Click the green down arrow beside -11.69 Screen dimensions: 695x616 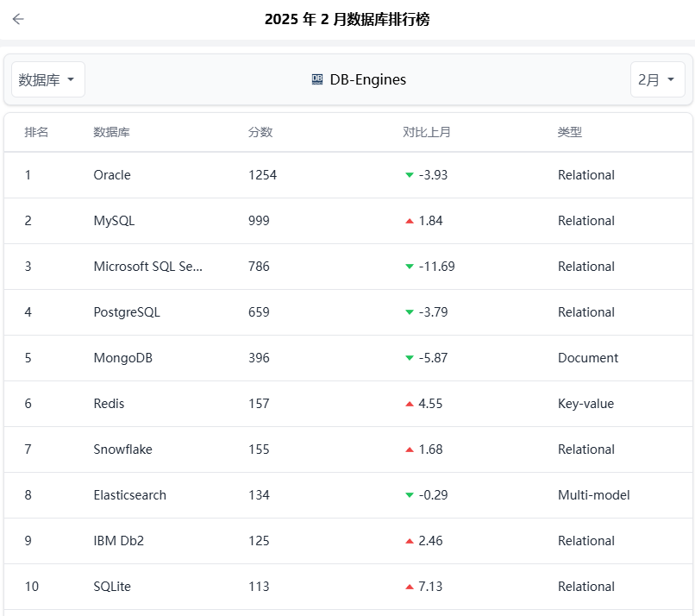(410, 267)
